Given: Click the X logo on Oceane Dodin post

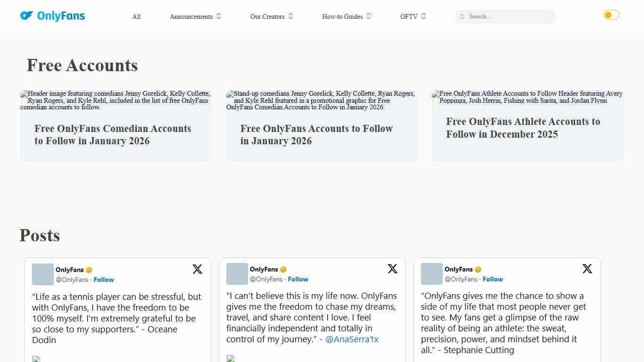Looking at the screenshot, I should click(x=197, y=269).
